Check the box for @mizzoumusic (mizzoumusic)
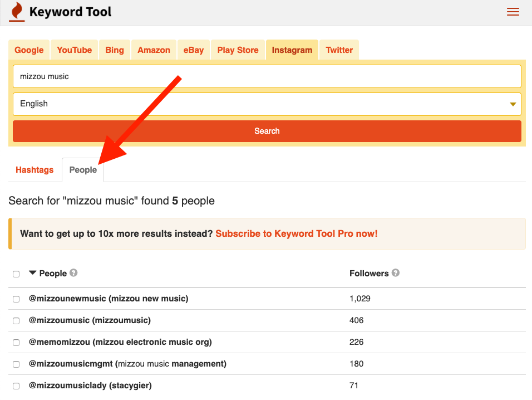The width and height of the screenshot is (532, 400). (16, 321)
